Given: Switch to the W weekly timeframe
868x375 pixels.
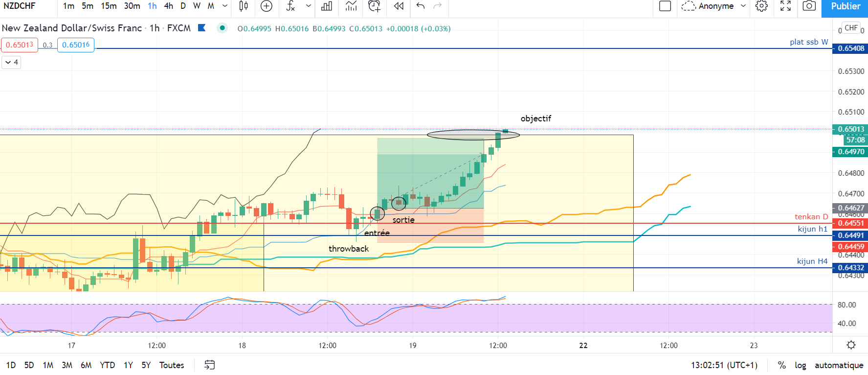Looking at the screenshot, I should 197,6.
